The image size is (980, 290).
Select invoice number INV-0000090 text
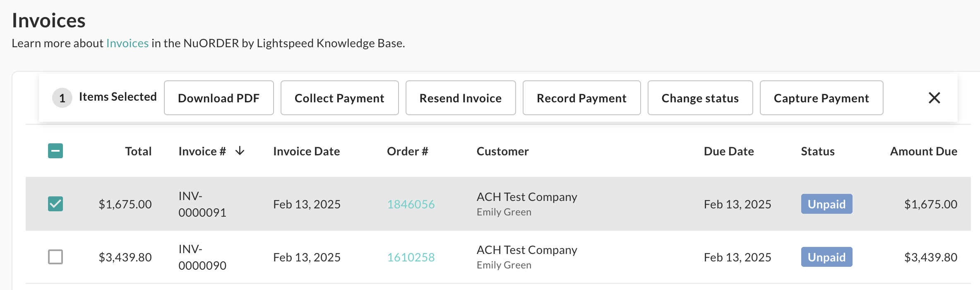[x=202, y=257]
